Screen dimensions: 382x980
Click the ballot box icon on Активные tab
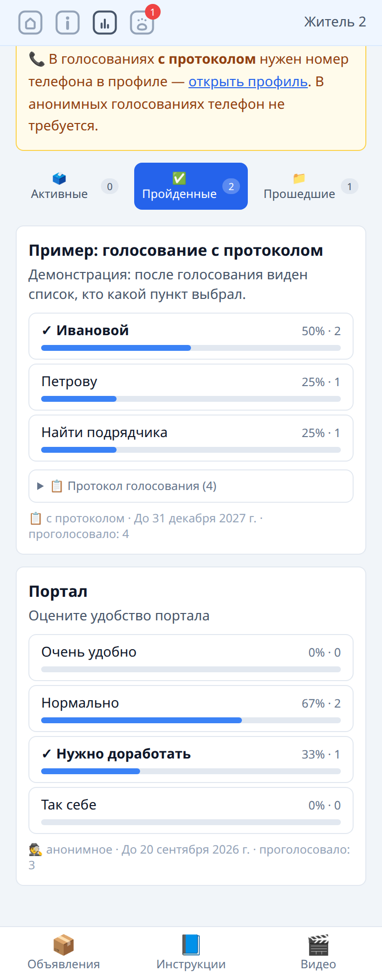[x=59, y=178]
